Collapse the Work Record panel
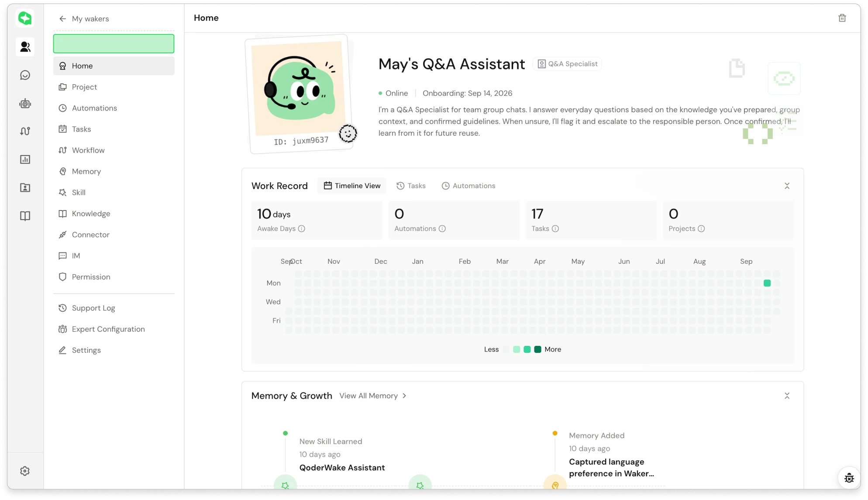 [787, 186]
